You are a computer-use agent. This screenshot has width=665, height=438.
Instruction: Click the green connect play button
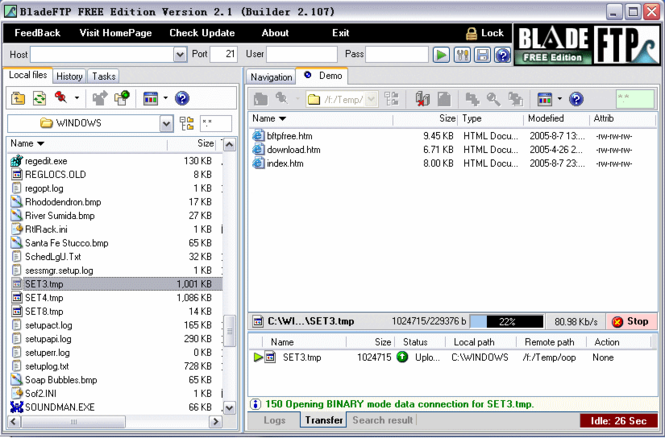[x=441, y=55]
